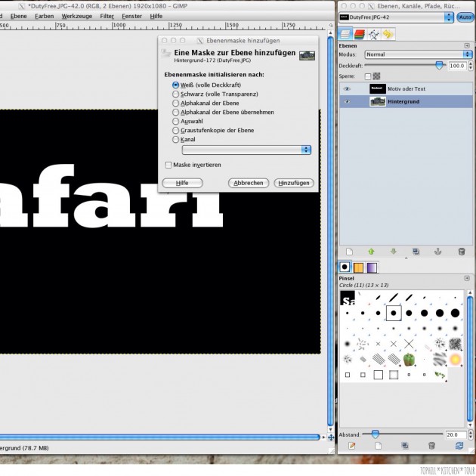The image size is (476, 476).
Task: Open the Paths tab in the dock
Action: [374, 35]
